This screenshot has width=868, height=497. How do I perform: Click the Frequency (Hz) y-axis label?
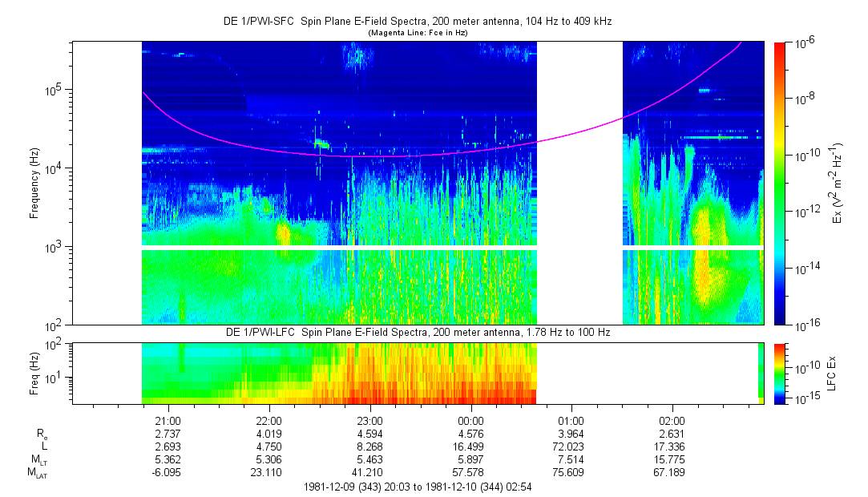pos(34,184)
